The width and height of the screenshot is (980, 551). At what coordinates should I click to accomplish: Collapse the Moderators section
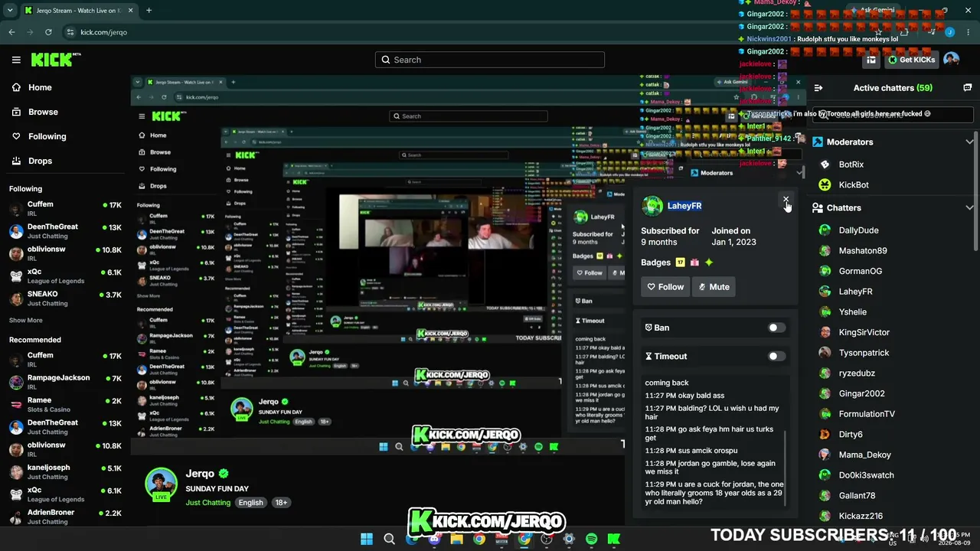tap(969, 142)
